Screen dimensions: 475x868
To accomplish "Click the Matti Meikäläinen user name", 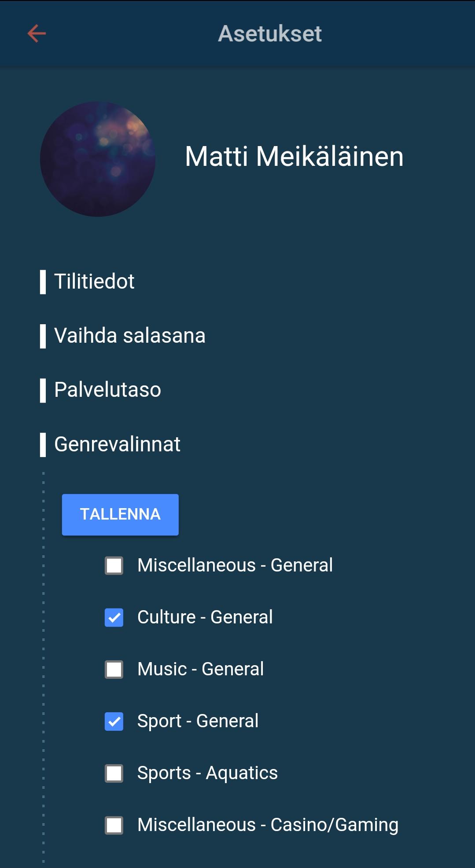I will click(x=294, y=157).
